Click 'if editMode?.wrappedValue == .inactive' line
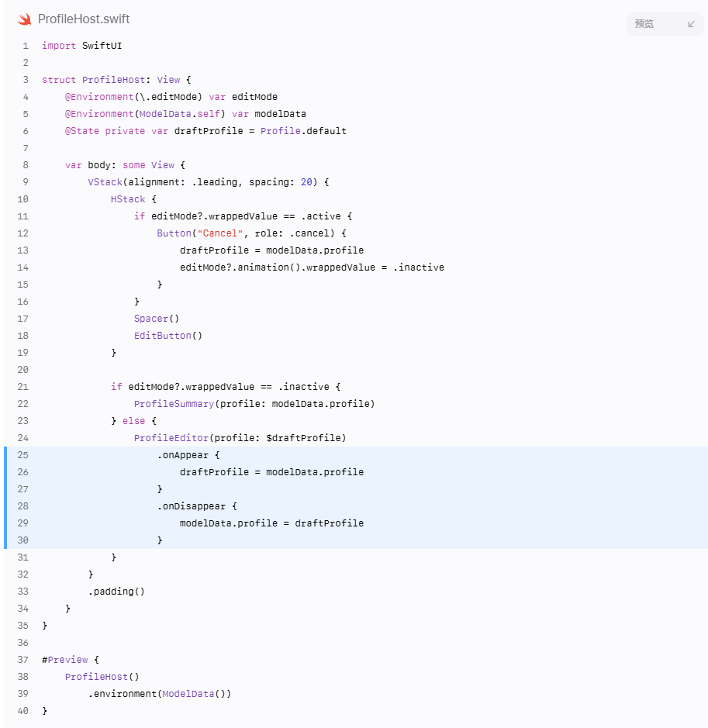Image resolution: width=708 pixels, height=728 pixels. click(x=226, y=387)
